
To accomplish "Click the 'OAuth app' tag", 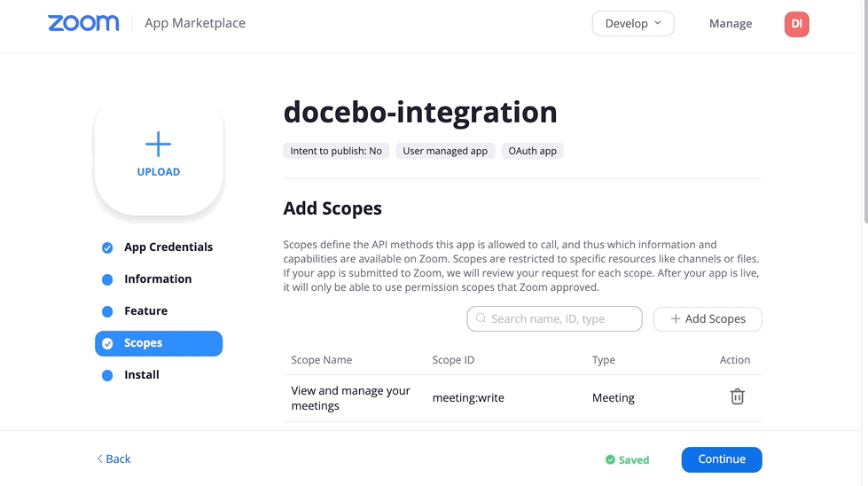I will pyautogui.click(x=533, y=151).
